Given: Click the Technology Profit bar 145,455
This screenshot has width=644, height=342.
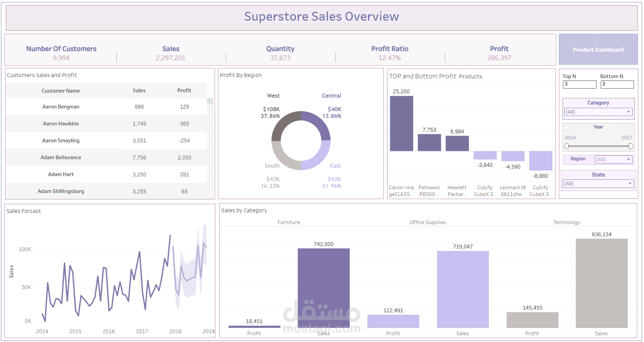Looking at the screenshot, I should [x=532, y=320].
